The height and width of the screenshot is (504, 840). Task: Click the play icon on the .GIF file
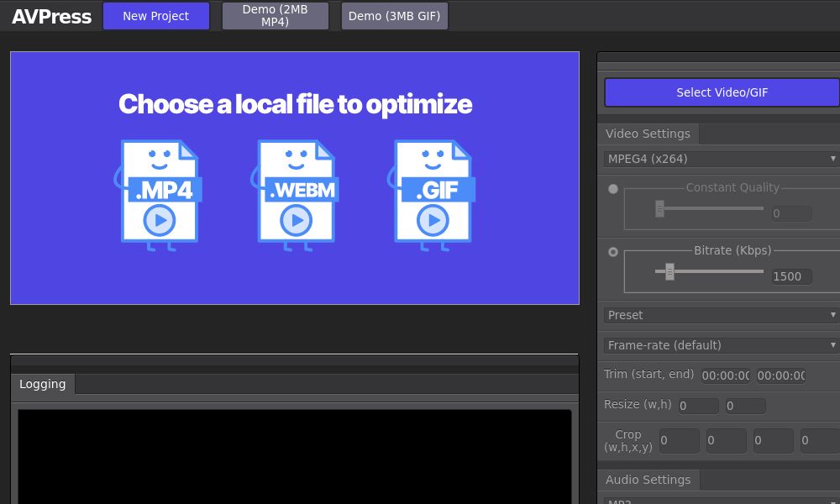pos(433,221)
